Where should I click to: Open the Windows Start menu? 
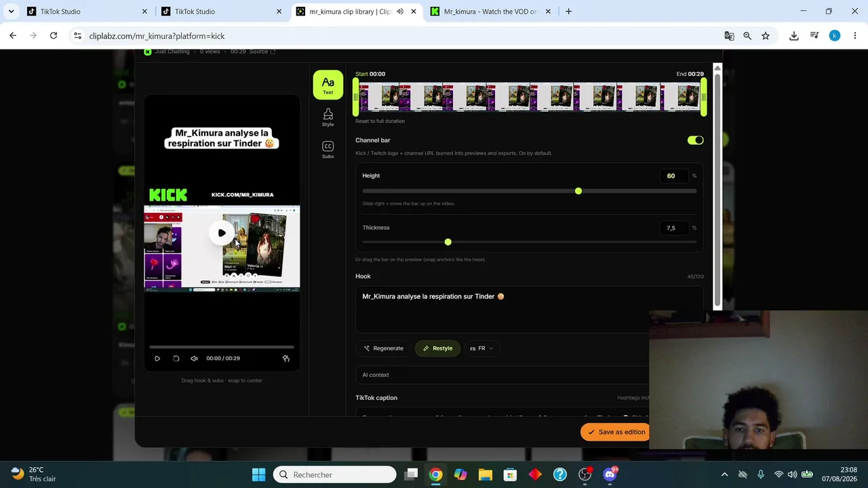click(258, 474)
